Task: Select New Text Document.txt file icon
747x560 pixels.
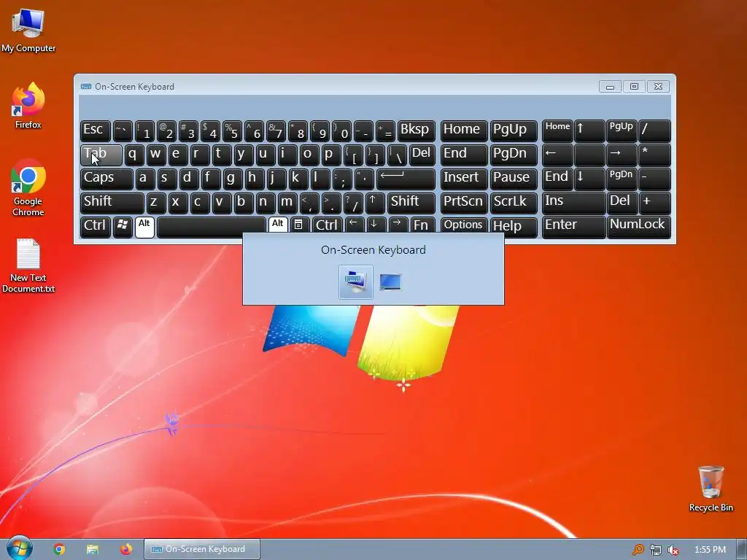Action: click(28, 265)
